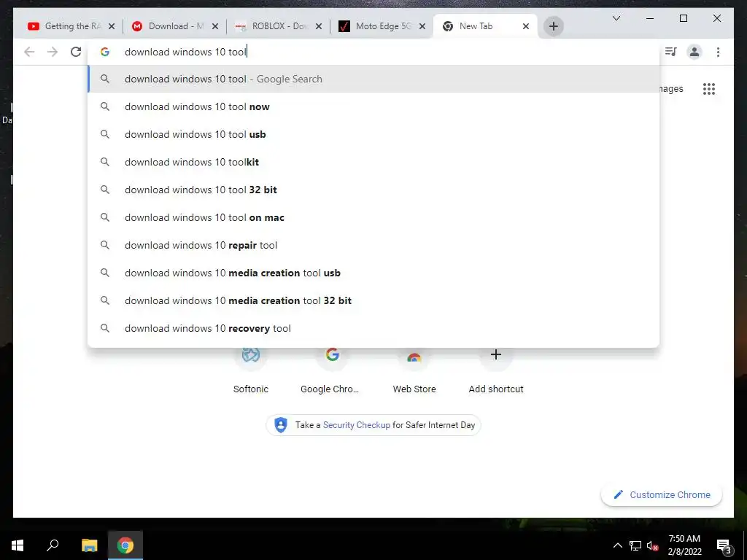Image resolution: width=747 pixels, height=560 pixels.
Task: Reload the current page
Action: 76,52
